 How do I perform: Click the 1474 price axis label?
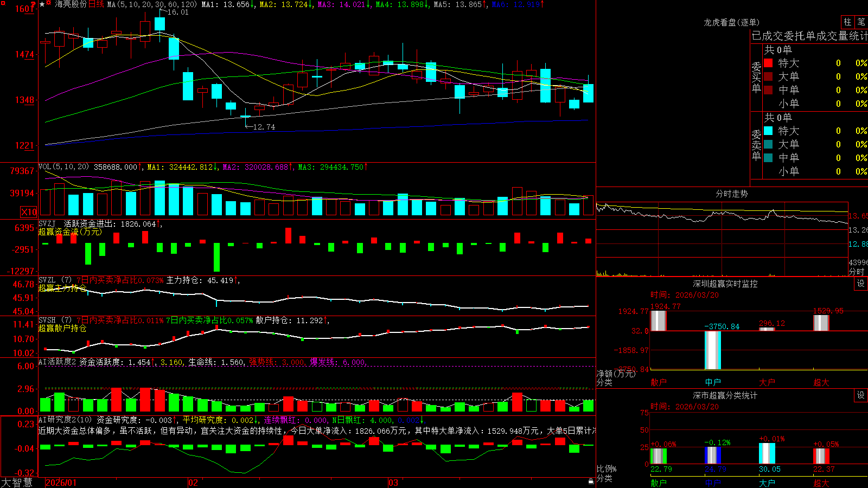point(25,54)
